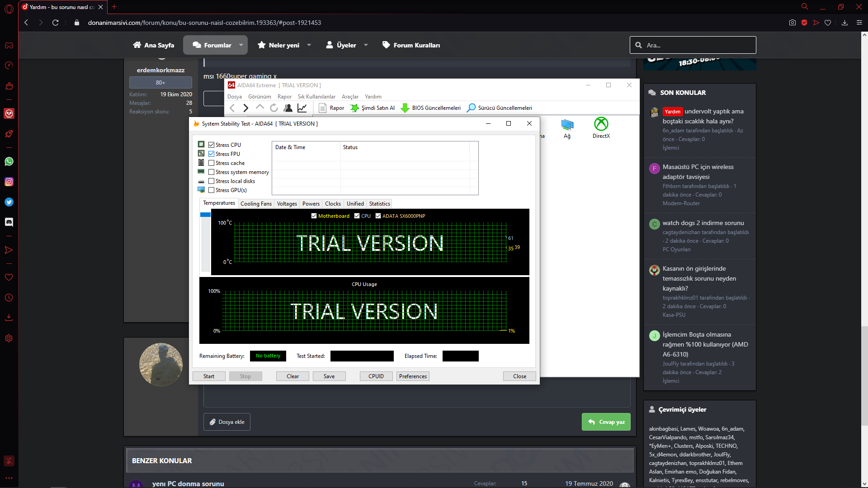Screen dimensions: 868x488
Task: Click Close button in stability test
Action: click(x=519, y=376)
